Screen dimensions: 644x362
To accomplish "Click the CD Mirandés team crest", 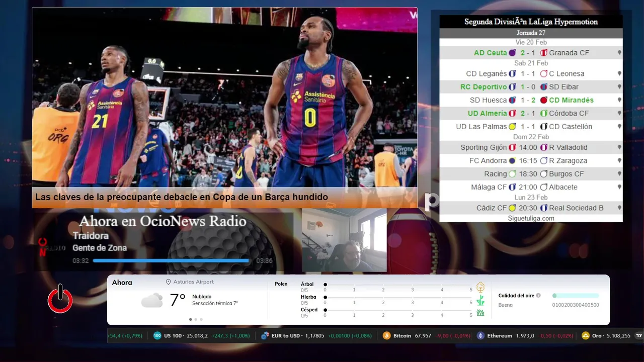I will (x=544, y=100).
